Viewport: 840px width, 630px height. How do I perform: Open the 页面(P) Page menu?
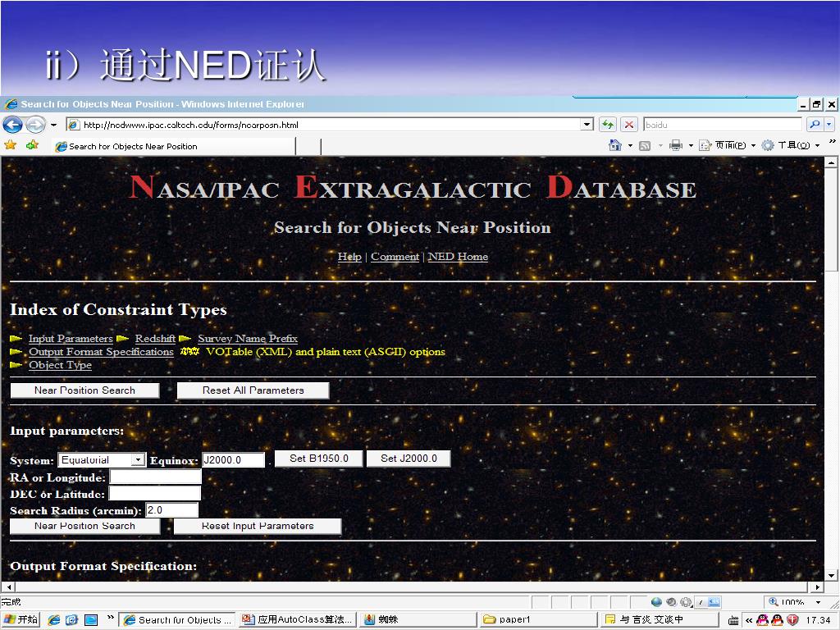(x=727, y=145)
